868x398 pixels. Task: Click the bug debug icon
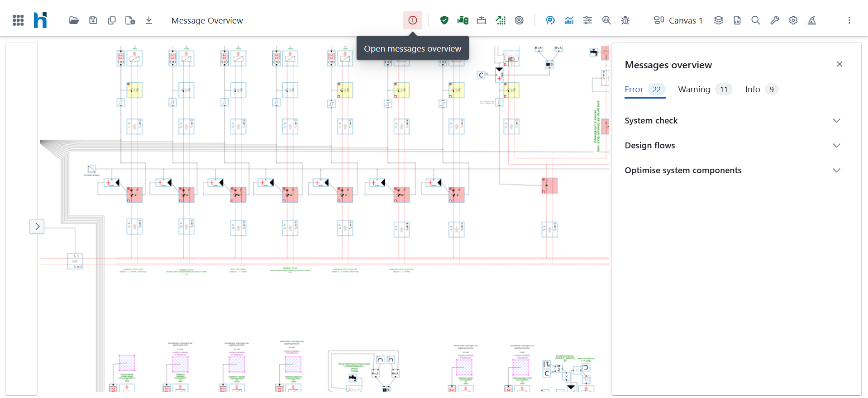coord(625,20)
